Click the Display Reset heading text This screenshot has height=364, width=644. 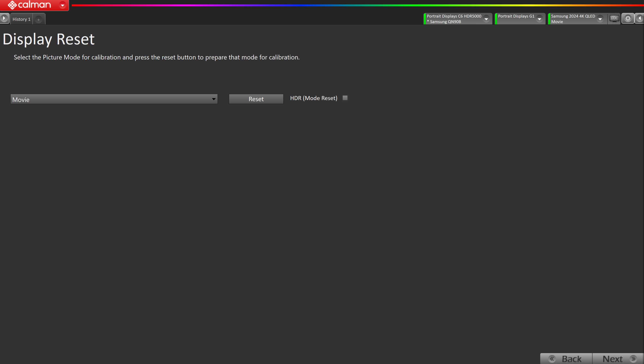(48, 39)
